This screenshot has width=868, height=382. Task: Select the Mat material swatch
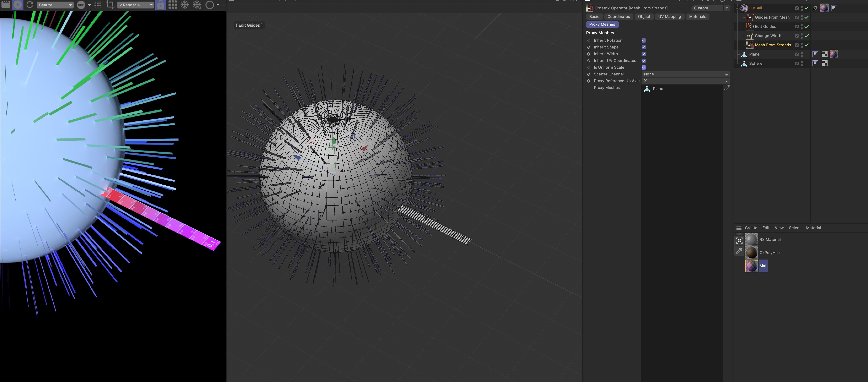click(x=751, y=266)
